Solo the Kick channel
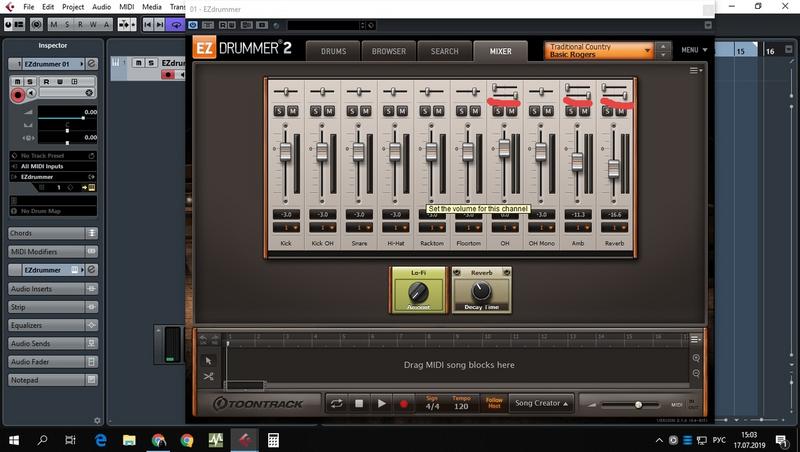800x452 pixels. click(279, 111)
